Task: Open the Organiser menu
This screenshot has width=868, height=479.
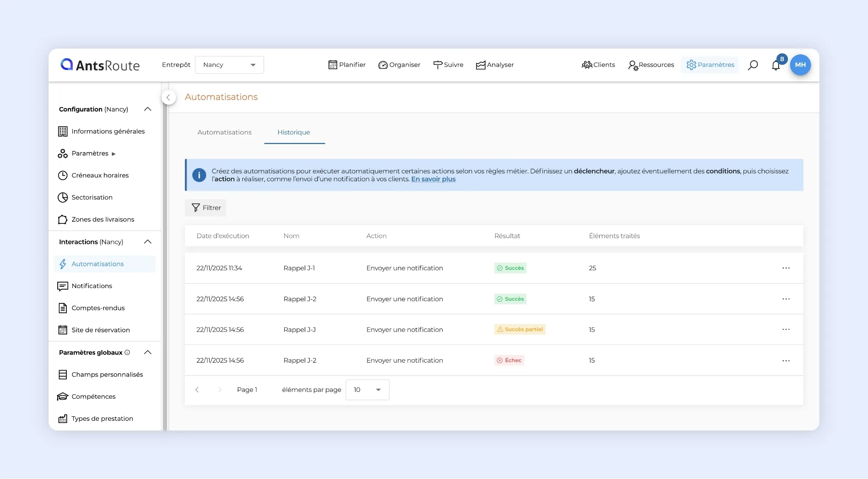Action: click(399, 65)
